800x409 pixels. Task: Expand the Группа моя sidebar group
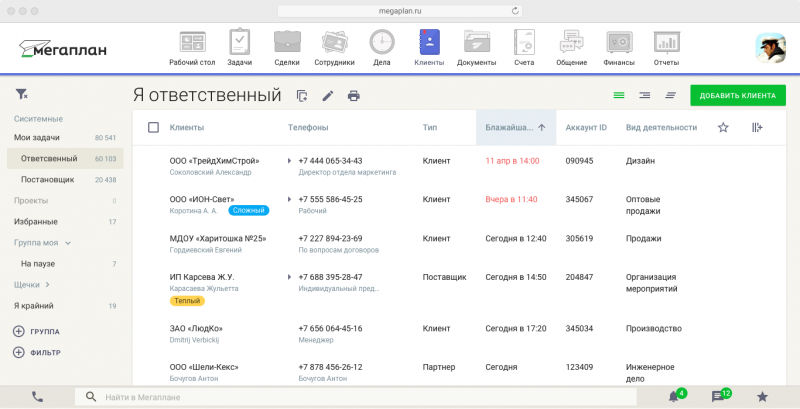click(x=68, y=243)
